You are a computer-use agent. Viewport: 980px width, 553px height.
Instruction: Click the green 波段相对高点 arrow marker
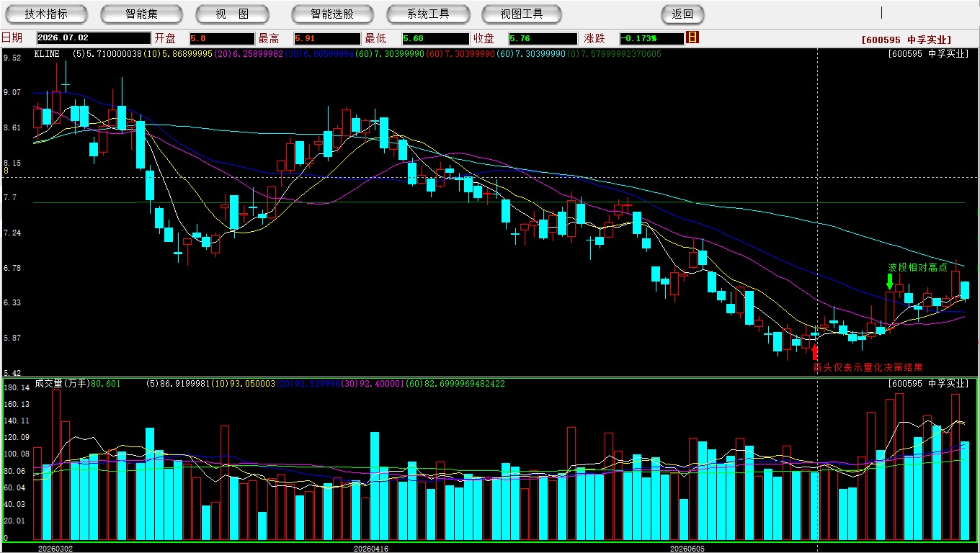coord(889,282)
